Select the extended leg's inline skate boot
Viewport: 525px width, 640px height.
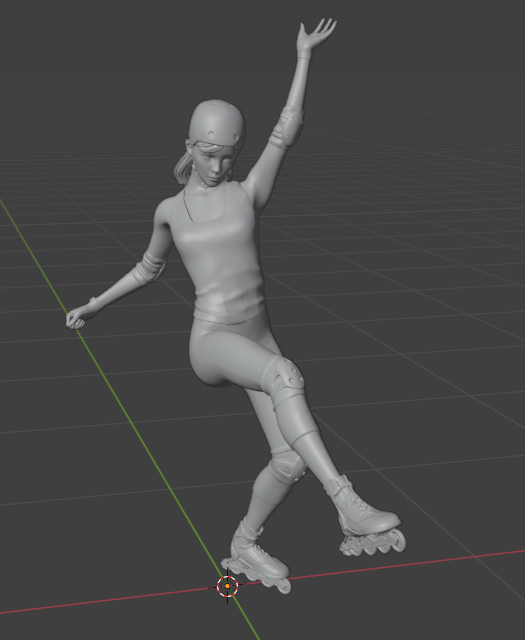(x=363, y=507)
